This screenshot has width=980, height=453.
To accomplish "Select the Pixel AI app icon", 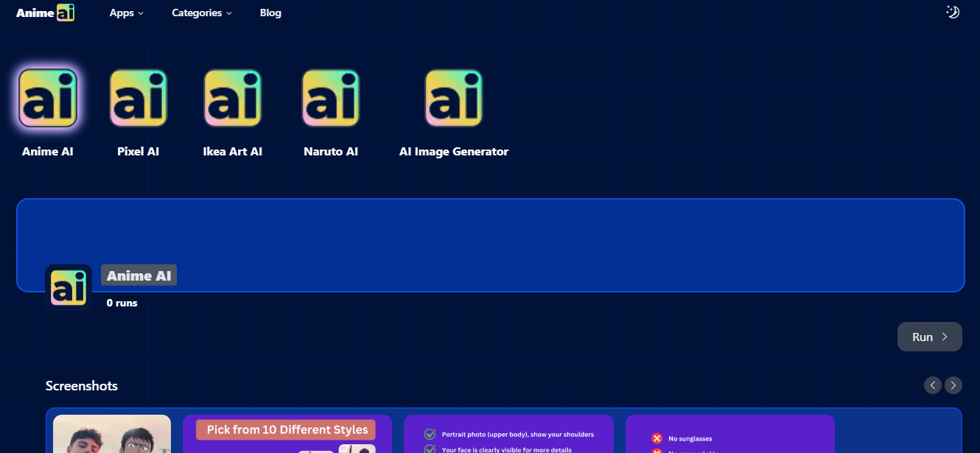I will point(139,98).
